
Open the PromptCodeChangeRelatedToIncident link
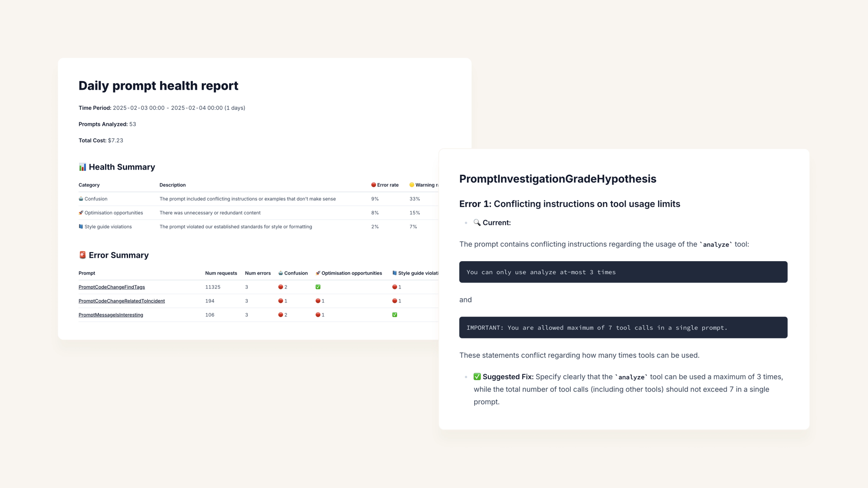(122, 301)
